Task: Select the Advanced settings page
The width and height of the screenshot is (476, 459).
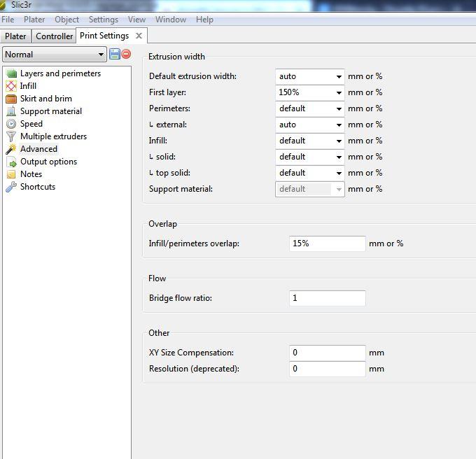Action: 38,149
